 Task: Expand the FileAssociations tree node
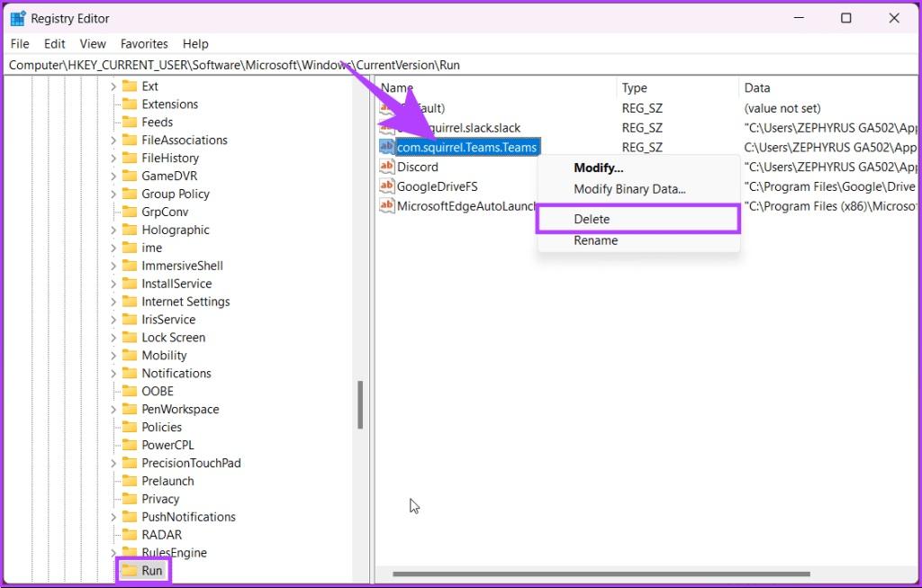(113, 140)
